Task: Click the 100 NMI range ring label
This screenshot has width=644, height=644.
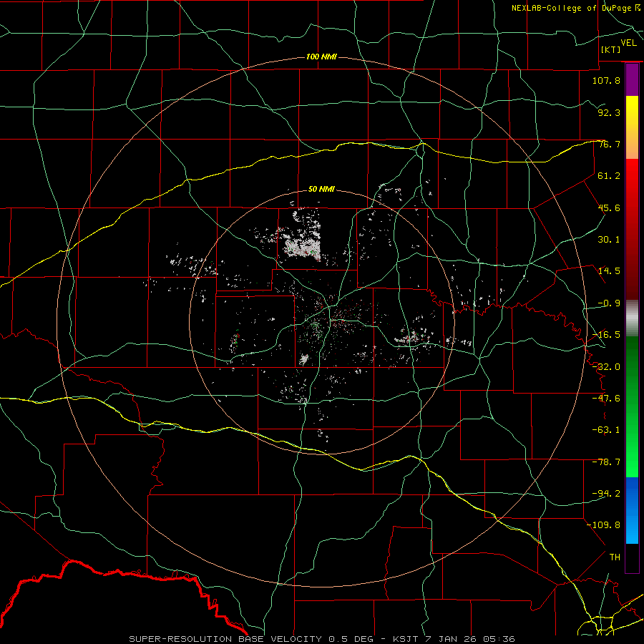Action: pos(321,57)
